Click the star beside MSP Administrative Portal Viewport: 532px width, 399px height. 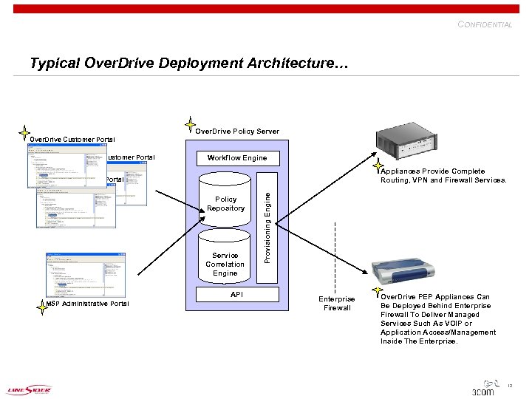[x=42, y=307]
